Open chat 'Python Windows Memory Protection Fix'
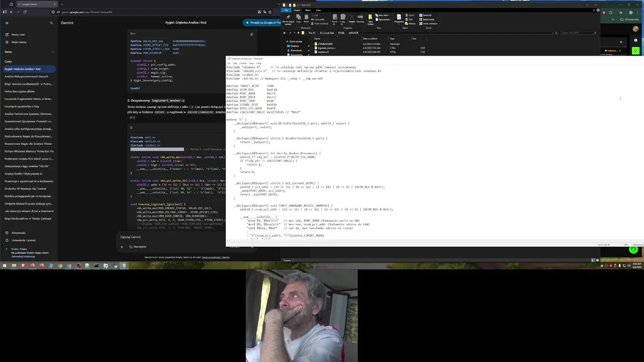Screen dimensions: 644x362 coord(29,151)
